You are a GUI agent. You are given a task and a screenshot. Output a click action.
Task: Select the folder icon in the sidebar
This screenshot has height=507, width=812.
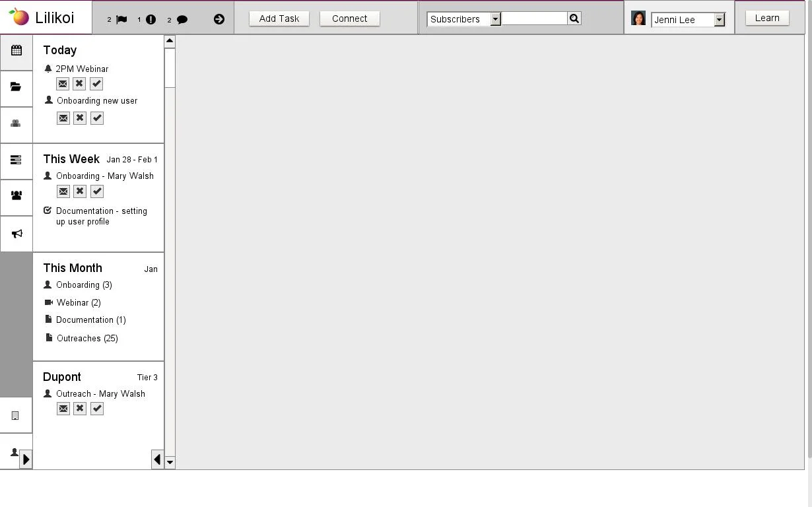point(17,87)
